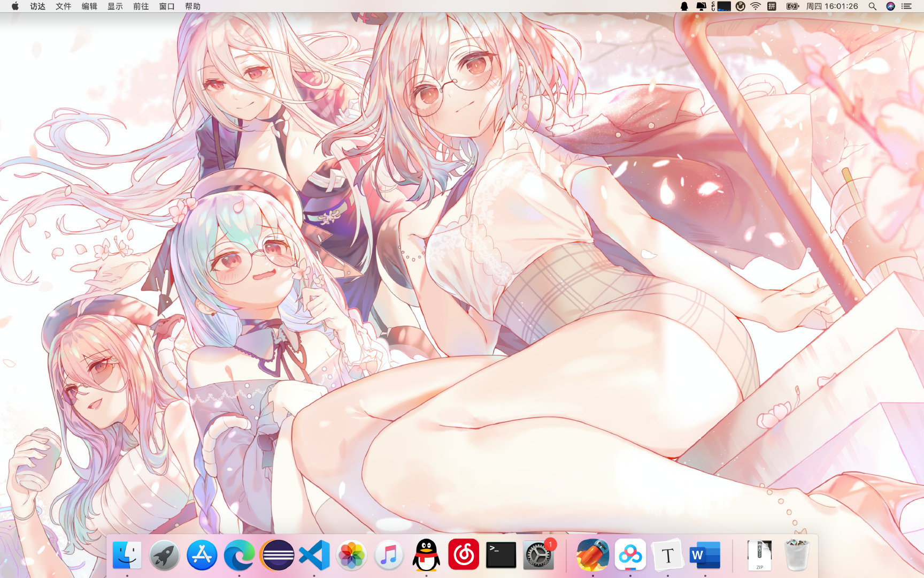Launch Typora from the dock
The height and width of the screenshot is (578, 924).
668,555
